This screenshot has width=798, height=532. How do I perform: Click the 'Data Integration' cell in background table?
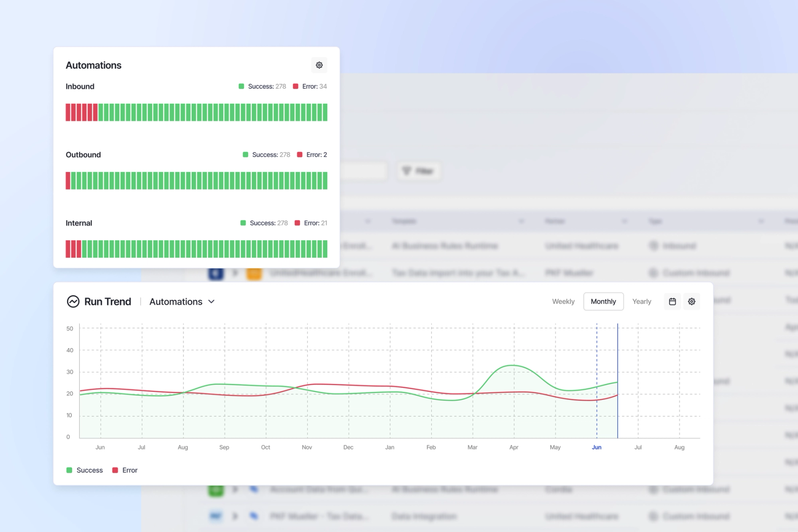(424, 516)
